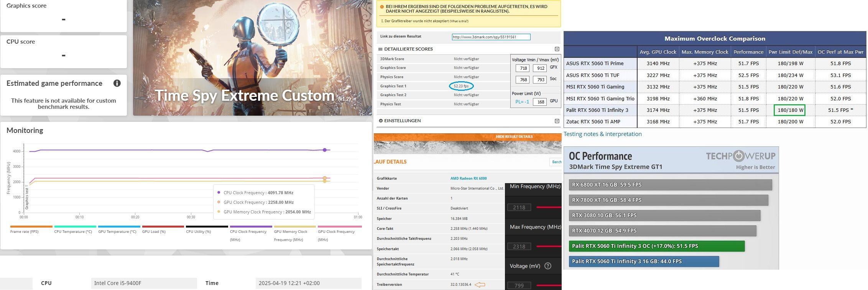Edit the GFX Vmax field showing 912
The image size is (868, 290).
540,68
